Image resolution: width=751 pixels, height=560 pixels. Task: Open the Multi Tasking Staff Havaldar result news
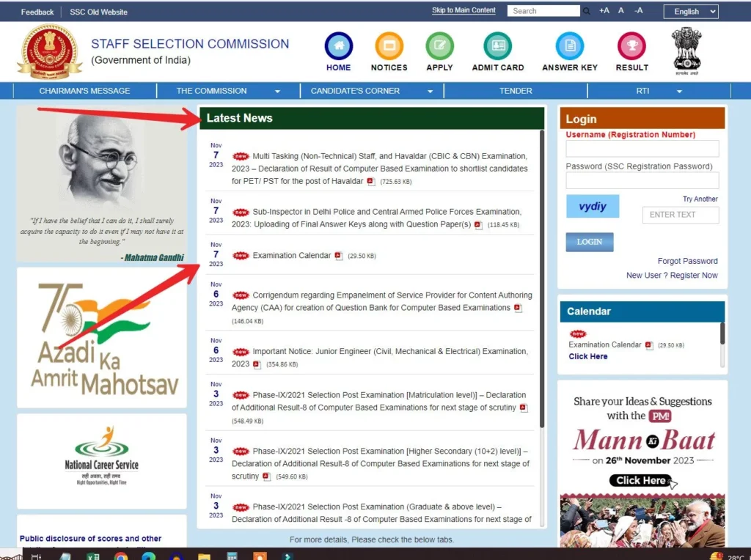pyautogui.click(x=379, y=169)
